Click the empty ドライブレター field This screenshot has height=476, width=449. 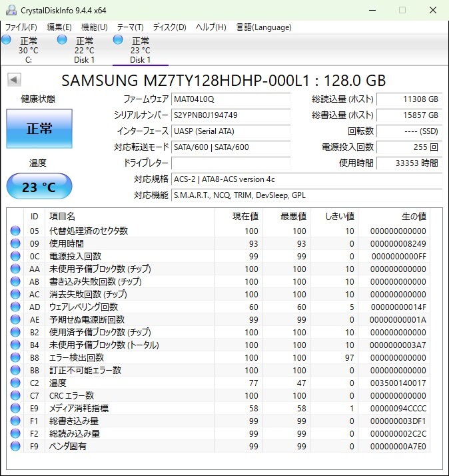coord(231,163)
